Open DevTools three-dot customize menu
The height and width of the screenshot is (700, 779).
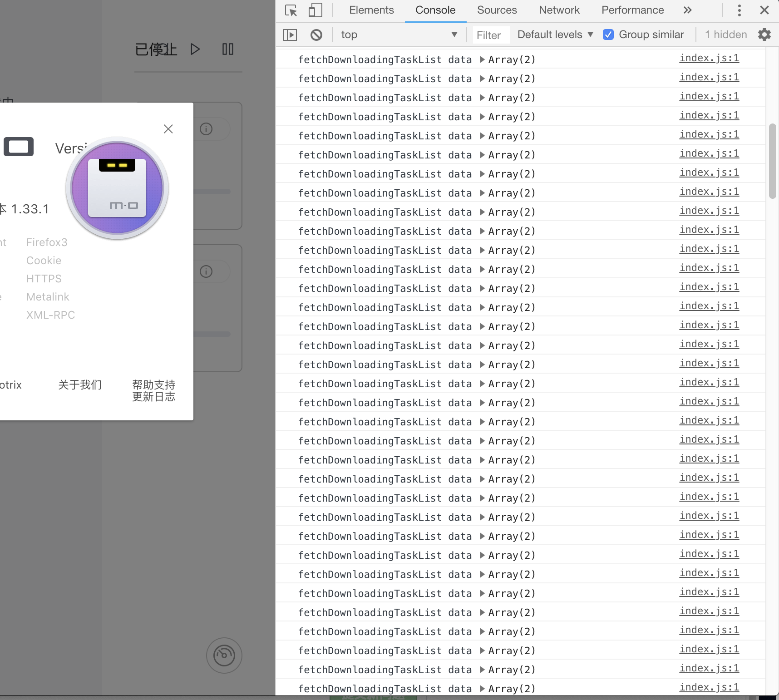point(740,10)
